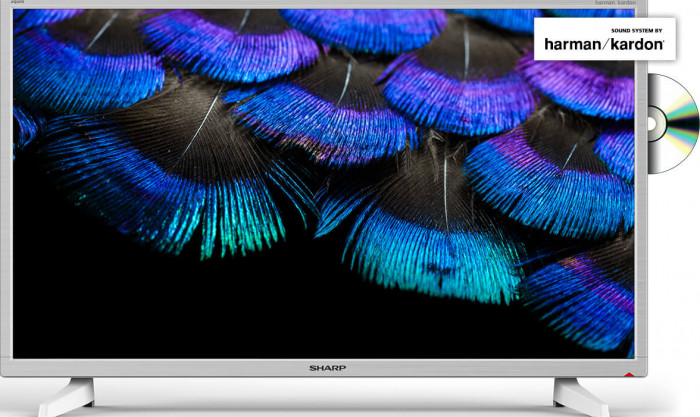Click the small Aquos text on top-left bezel

19,4
